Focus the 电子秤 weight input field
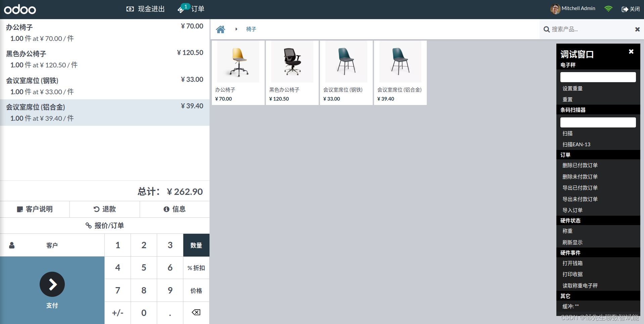Screen dimensions: 644x324 [x=598, y=77]
